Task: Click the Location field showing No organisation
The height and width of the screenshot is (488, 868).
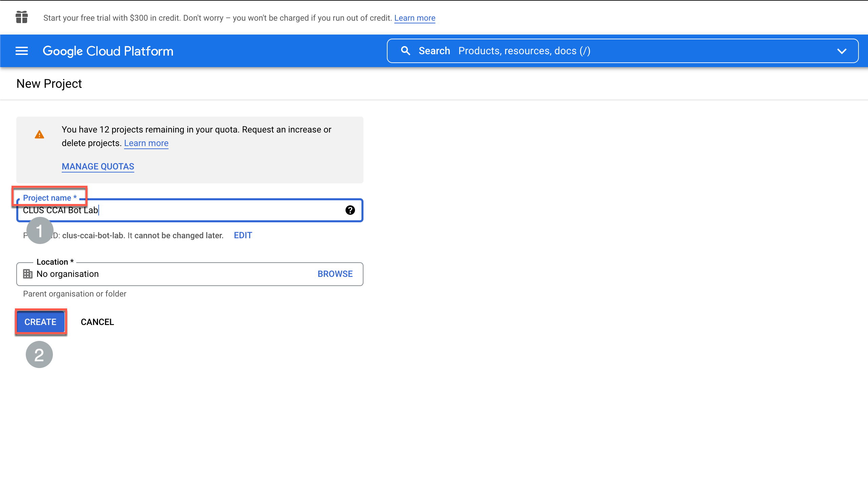Action: [x=190, y=274]
